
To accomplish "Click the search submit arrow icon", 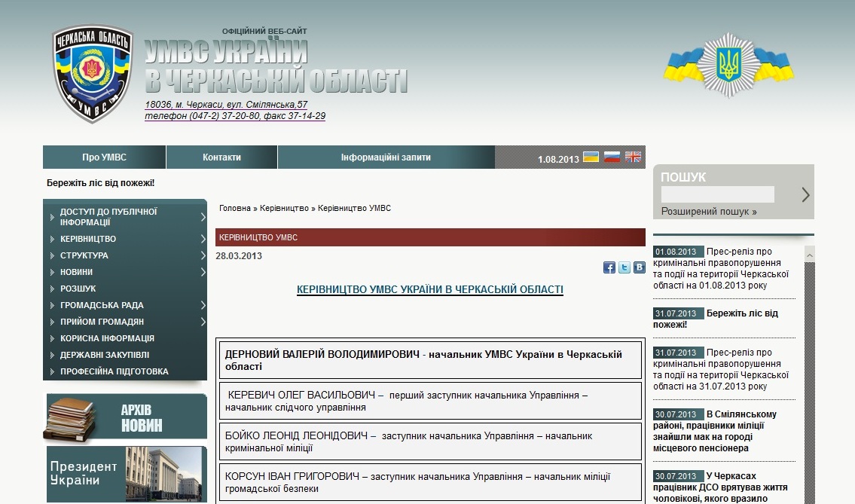I will tap(805, 194).
